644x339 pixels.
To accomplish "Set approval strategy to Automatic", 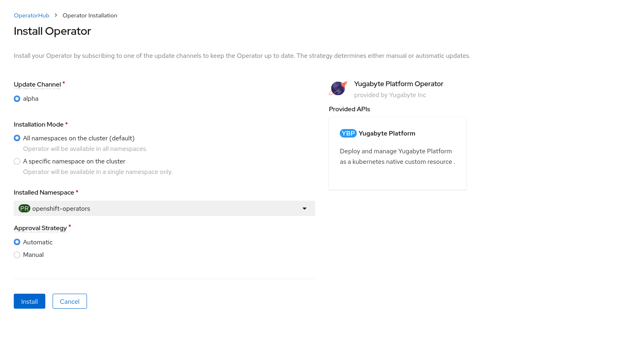I will click(x=17, y=242).
